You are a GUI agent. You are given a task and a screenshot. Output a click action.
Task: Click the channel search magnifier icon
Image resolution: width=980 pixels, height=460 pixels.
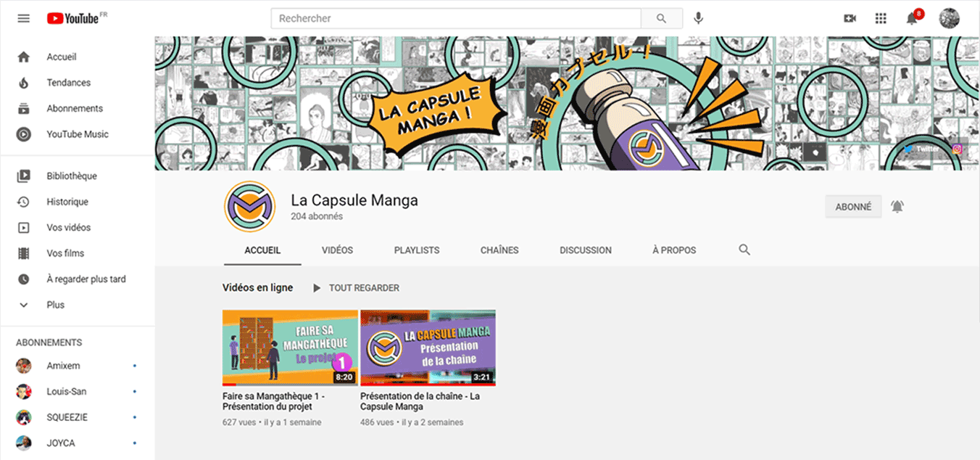pyautogui.click(x=744, y=250)
